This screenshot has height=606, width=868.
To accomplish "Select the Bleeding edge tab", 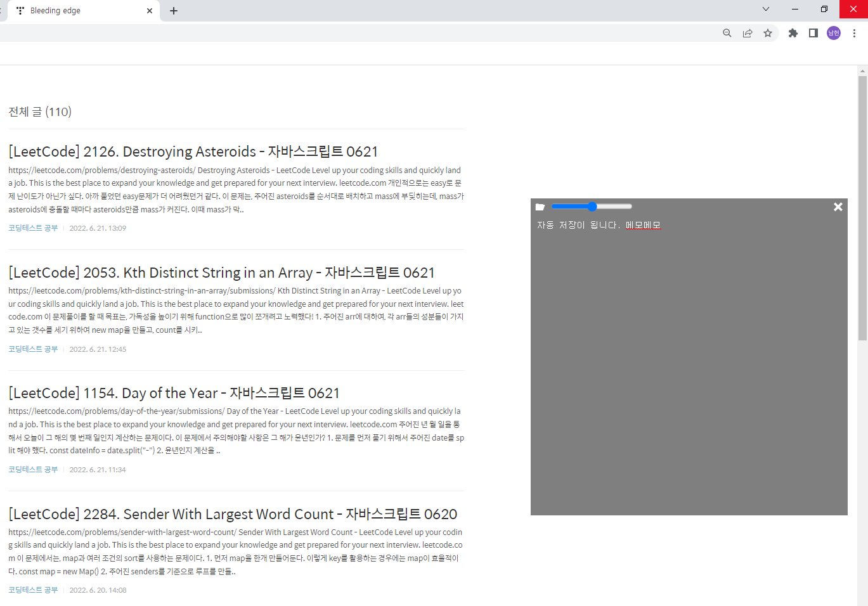I will [82, 11].
